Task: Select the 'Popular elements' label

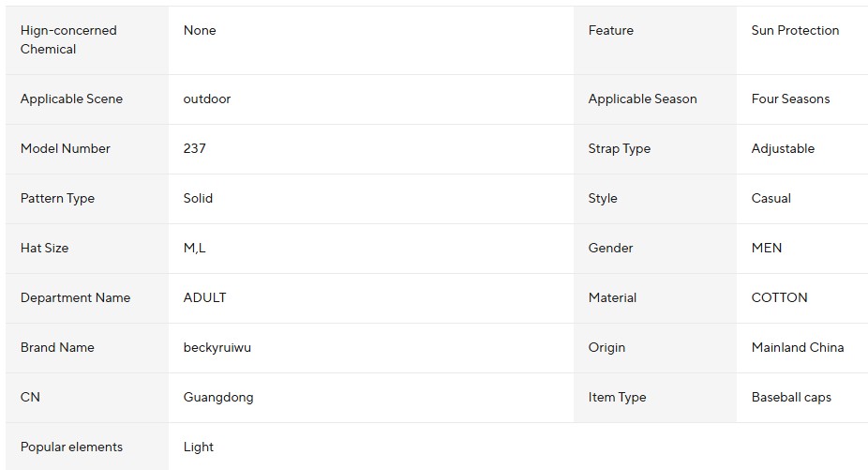Action: click(x=71, y=447)
